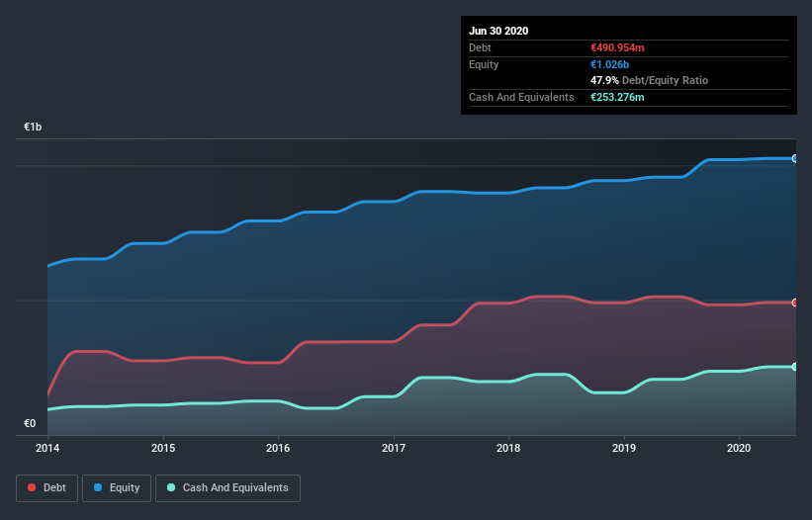Image resolution: width=812 pixels, height=520 pixels.
Task: Click the Jun 30 2020 tooltip date
Action: click(x=498, y=31)
